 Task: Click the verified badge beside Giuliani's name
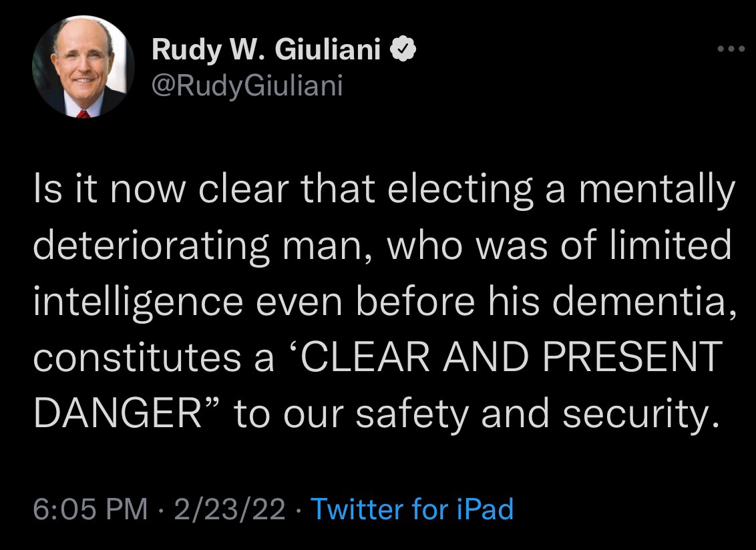coord(405,50)
